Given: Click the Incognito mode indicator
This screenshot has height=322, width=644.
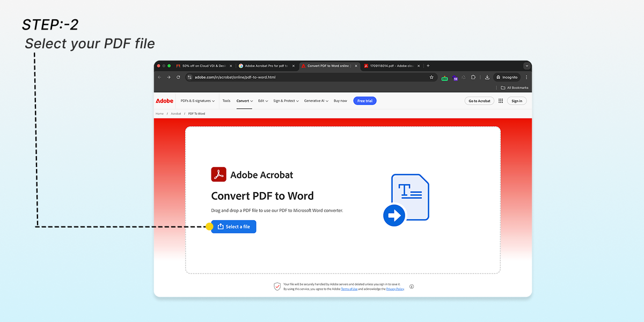Looking at the screenshot, I should [507, 77].
